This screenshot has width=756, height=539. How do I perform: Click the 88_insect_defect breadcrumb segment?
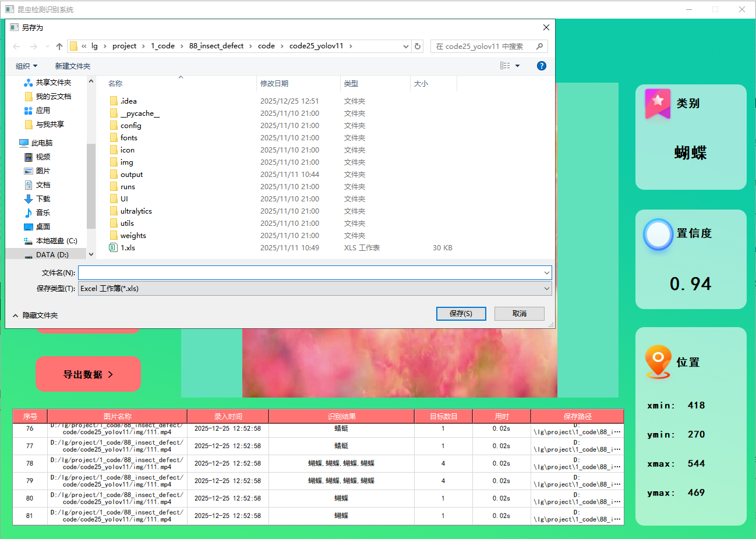point(216,46)
